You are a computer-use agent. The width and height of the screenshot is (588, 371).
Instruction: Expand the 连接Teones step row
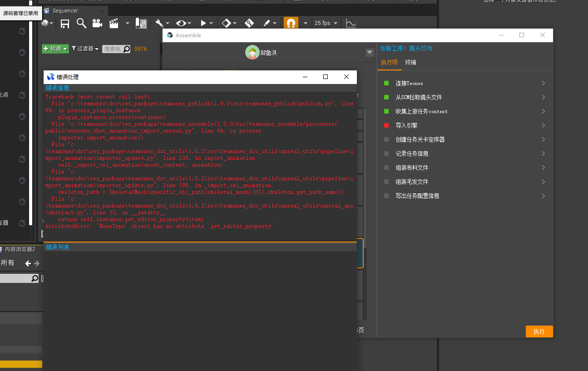(543, 83)
